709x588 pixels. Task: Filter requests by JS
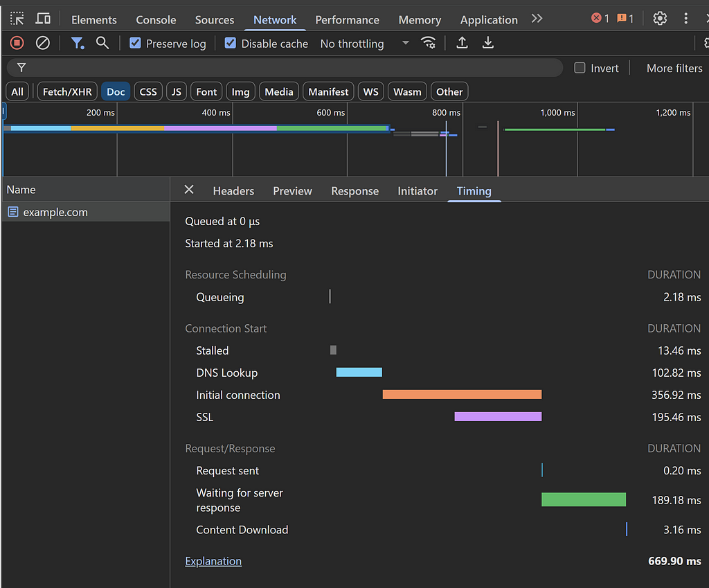click(x=177, y=92)
